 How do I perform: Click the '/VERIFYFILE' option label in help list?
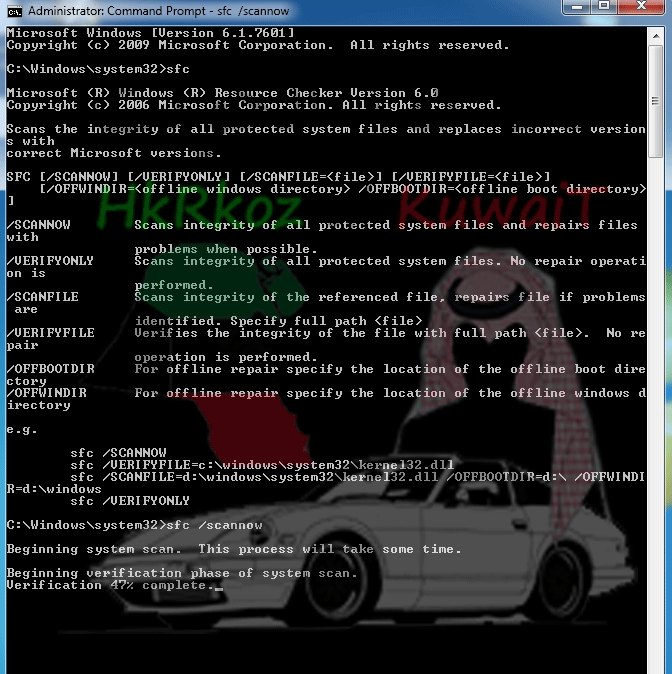tap(50, 334)
